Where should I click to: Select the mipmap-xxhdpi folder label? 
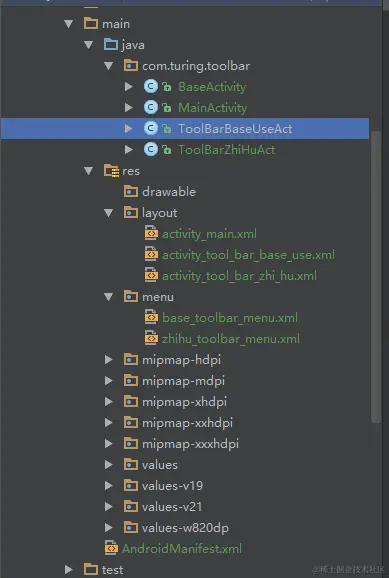pyautogui.click(x=187, y=423)
